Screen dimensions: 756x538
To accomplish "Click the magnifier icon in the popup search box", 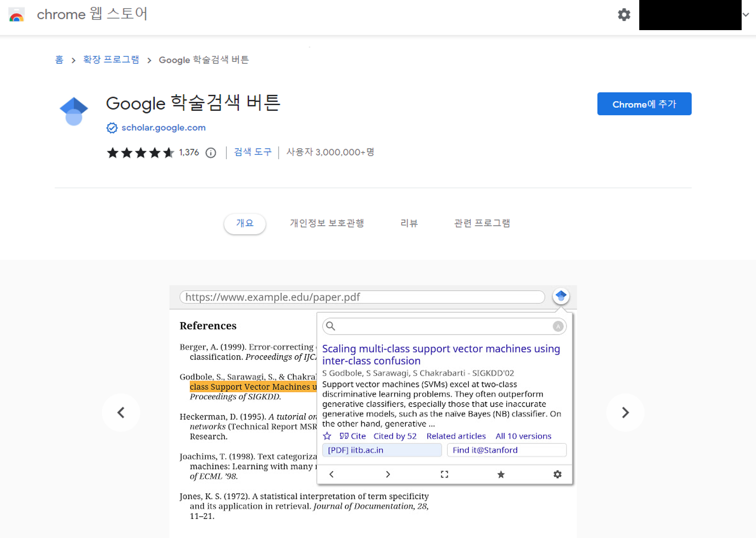I will click(x=331, y=326).
